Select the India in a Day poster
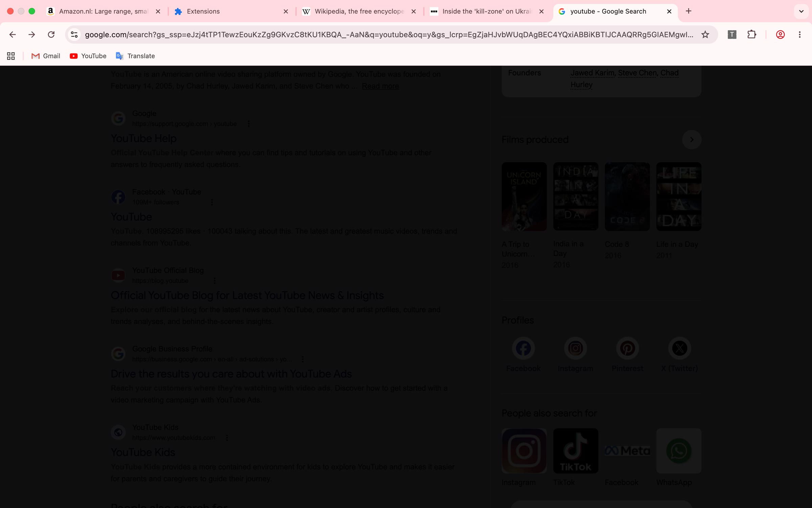This screenshot has width=812, height=508. click(x=576, y=196)
